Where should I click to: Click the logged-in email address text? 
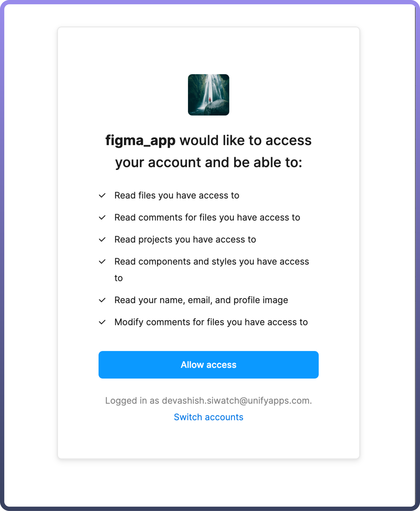[237, 401]
